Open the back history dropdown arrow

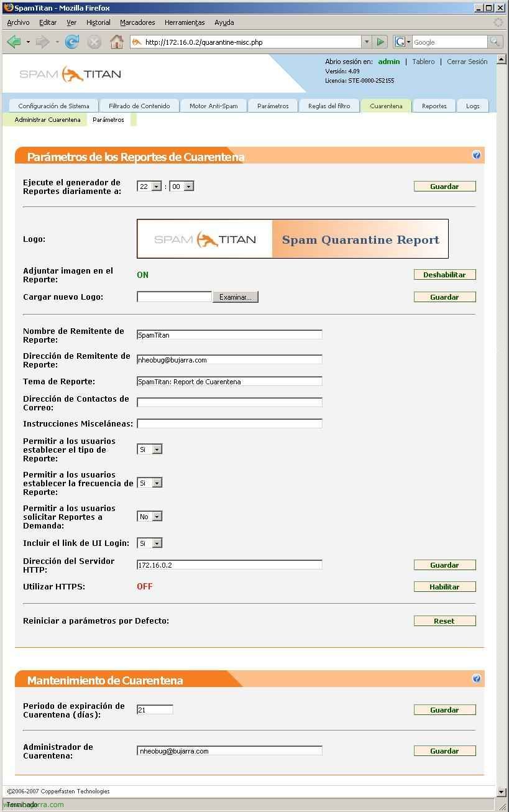click(28, 42)
